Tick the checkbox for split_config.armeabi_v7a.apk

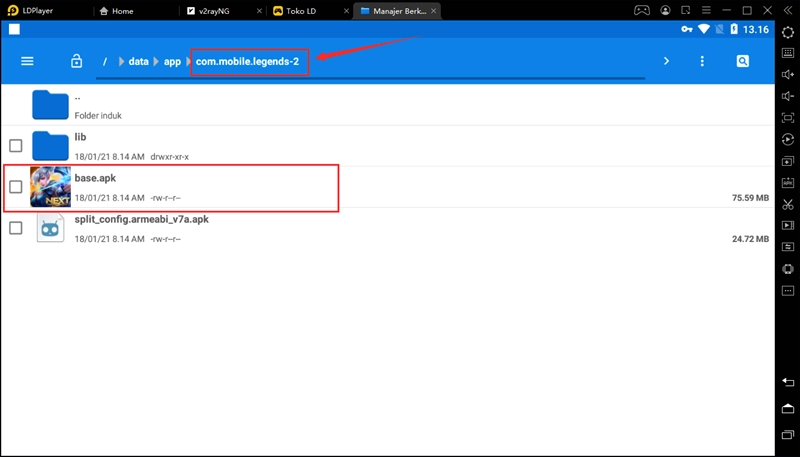[16, 228]
